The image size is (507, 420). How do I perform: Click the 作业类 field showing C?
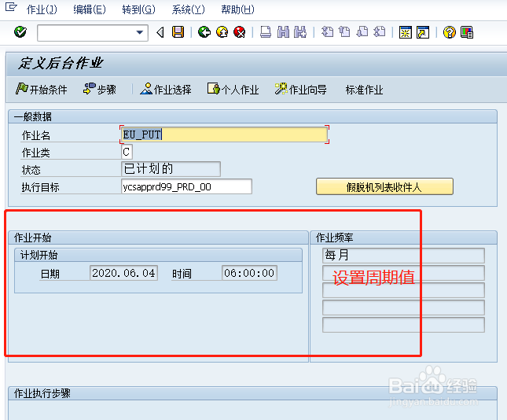(x=127, y=152)
